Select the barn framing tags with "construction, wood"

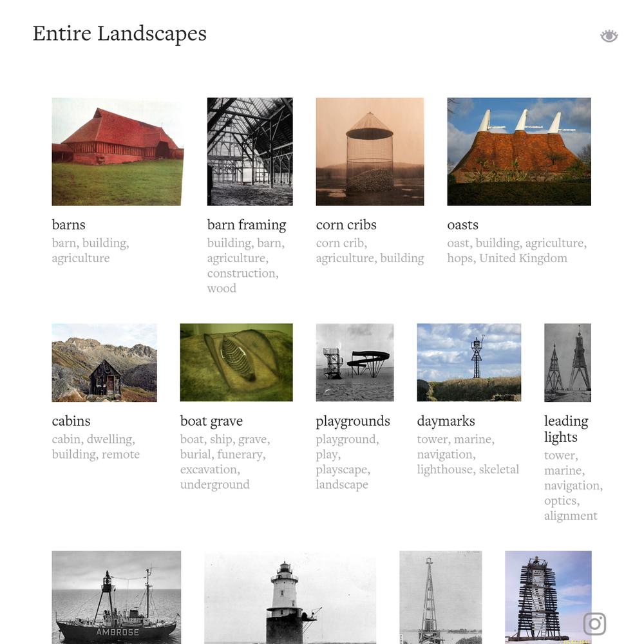tap(245, 266)
